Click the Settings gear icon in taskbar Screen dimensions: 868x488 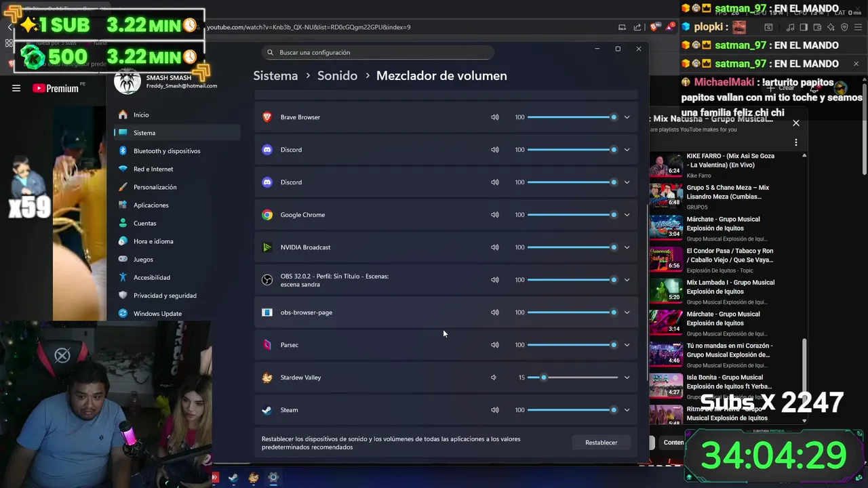point(273,477)
